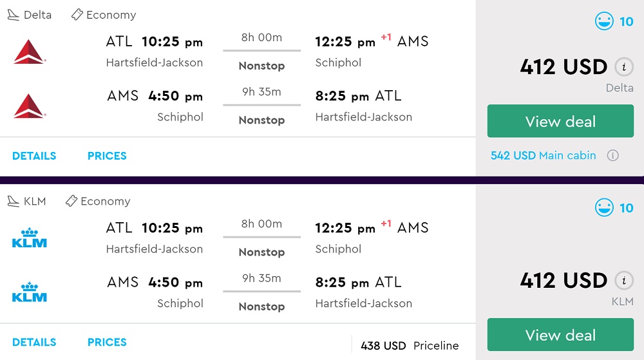
Task: Click Delta logo on the ATL departure row
Action: (30, 52)
